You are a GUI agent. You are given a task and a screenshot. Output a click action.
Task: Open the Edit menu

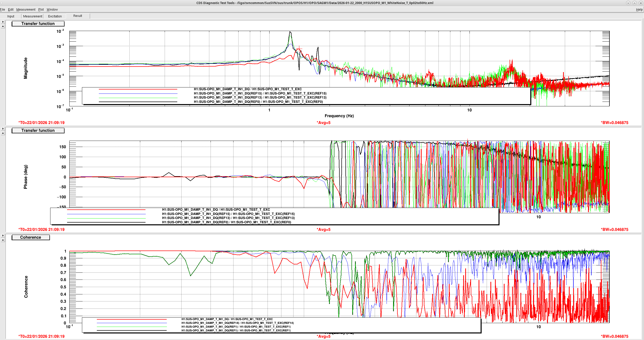click(x=11, y=10)
